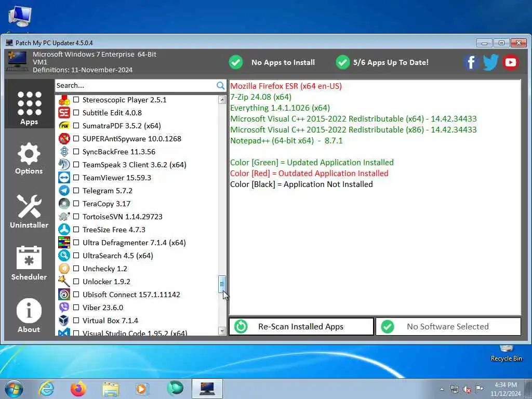Image resolution: width=532 pixels, height=399 pixels.
Task: Check the TreeSize Free 4.7.3 checkbox
Action: click(76, 229)
